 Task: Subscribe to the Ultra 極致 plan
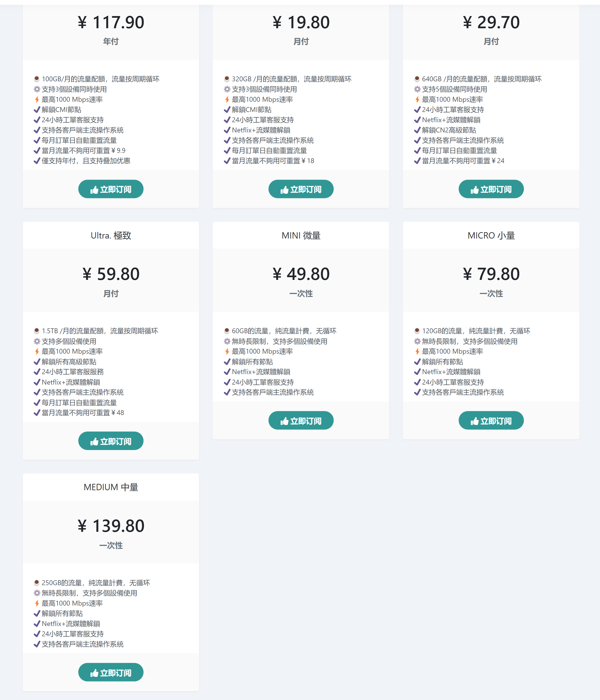(111, 441)
